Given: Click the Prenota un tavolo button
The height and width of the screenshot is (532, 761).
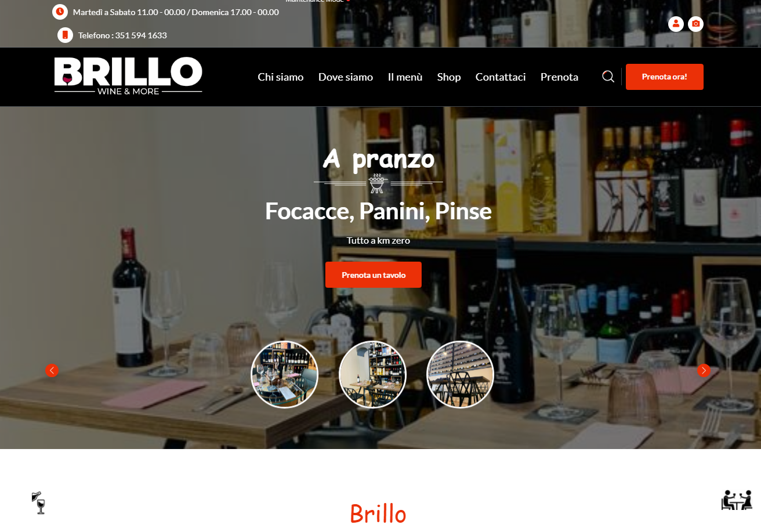Looking at the screenshot, I should [374, 275].
